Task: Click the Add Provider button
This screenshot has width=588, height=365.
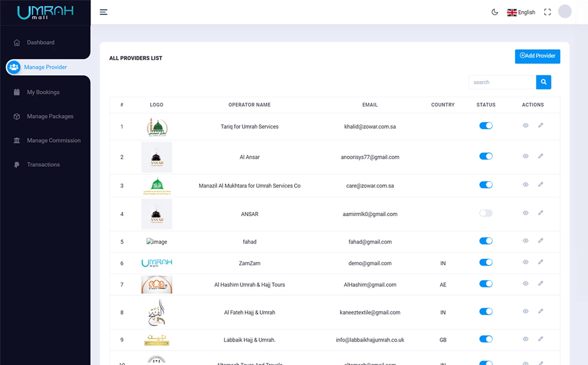Action: pyautogui.click(x=537, y=56)
